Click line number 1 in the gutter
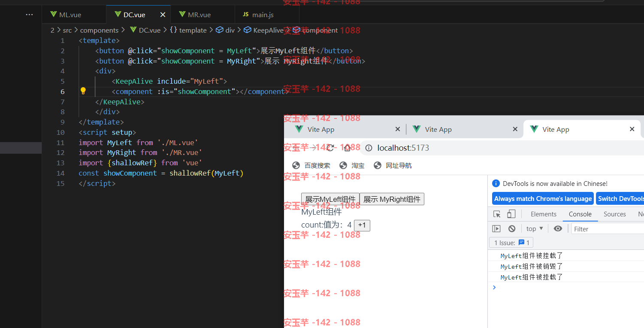The height and width of the screenshot is (328, 644). [x=63, y=40]
